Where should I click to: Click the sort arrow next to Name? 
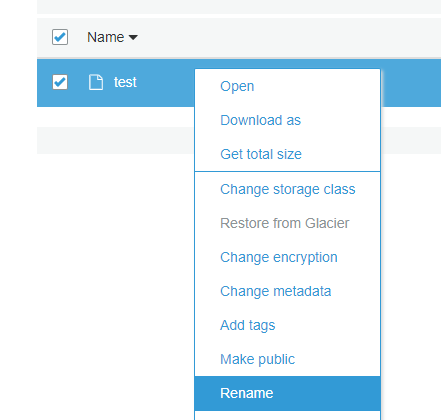pos(133,37)
